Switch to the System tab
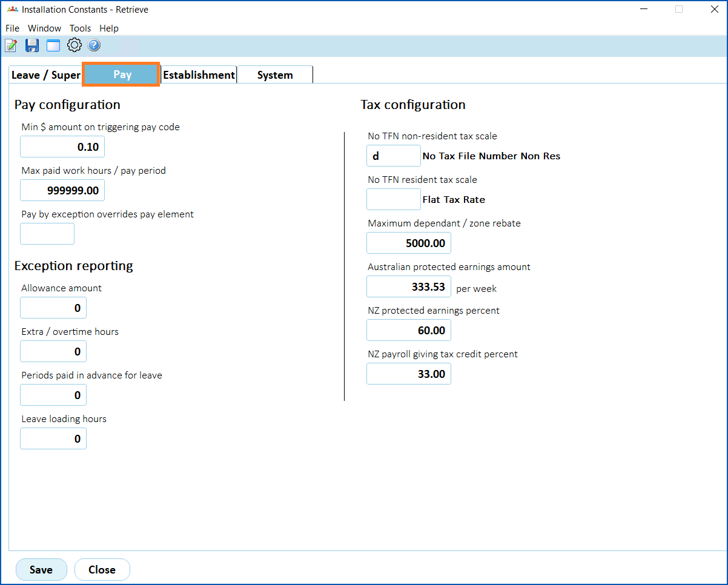728x585 pixels. (x=275, y=75)
